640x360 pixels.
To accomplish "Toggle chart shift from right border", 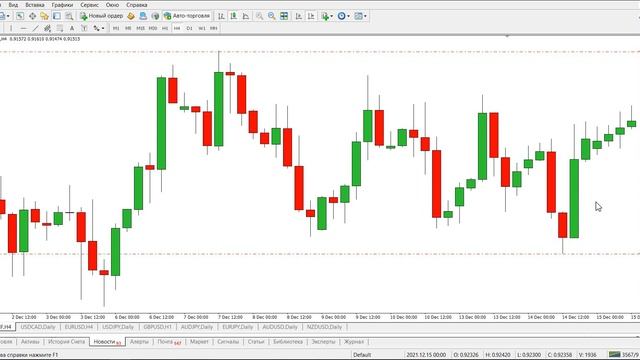I will click(x=311, y=16).
